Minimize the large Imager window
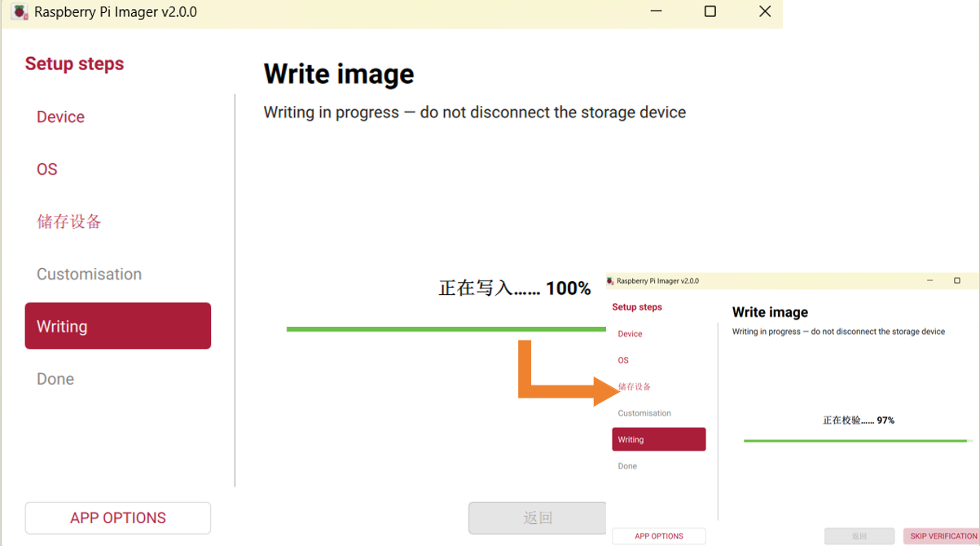 pyautogui.click(x=656, y=11)
